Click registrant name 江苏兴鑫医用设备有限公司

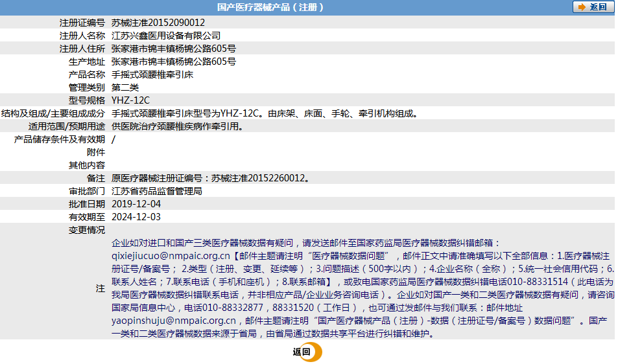[x=166, y=36]
